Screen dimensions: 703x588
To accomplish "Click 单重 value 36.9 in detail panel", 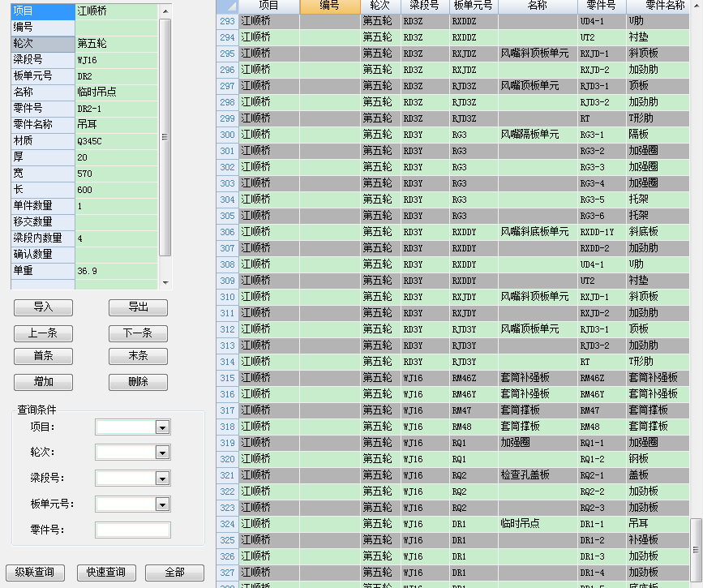I will coord(117,270).
